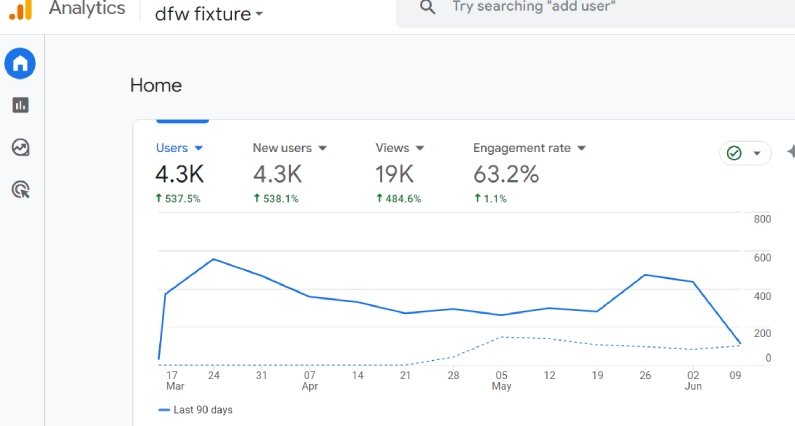Click the insights sparkle icon at card edge
Screen dimensions: 795x426
790,152
